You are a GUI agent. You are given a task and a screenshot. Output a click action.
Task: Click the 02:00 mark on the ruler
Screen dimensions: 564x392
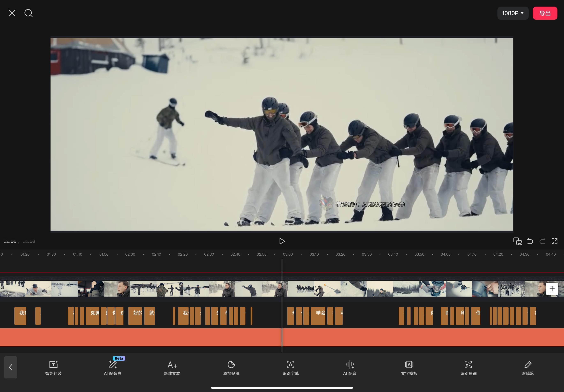[x=130, y=254]
